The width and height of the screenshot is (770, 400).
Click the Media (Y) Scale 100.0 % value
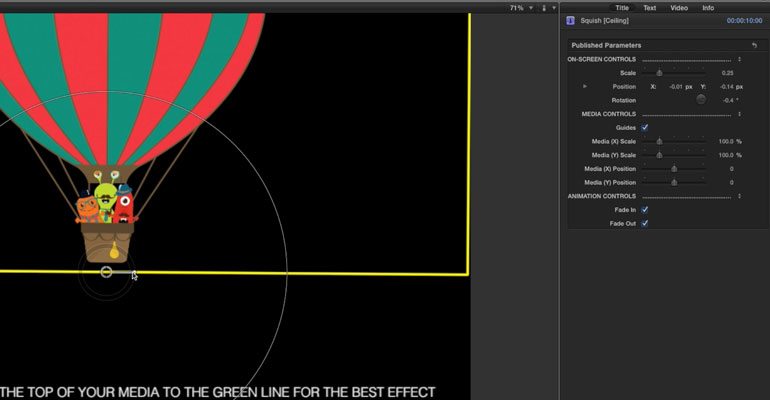pos(730,155)
